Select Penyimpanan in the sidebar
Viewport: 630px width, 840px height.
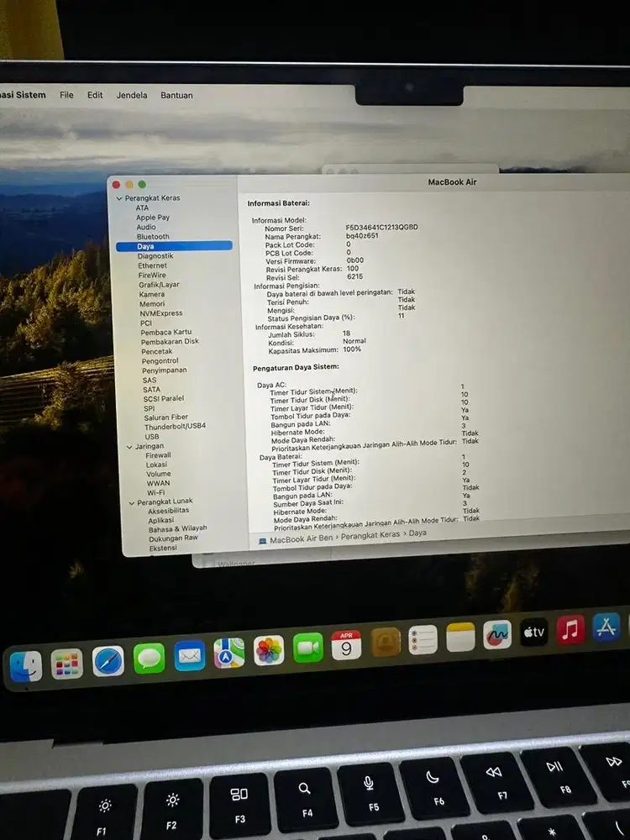(164, 370)
